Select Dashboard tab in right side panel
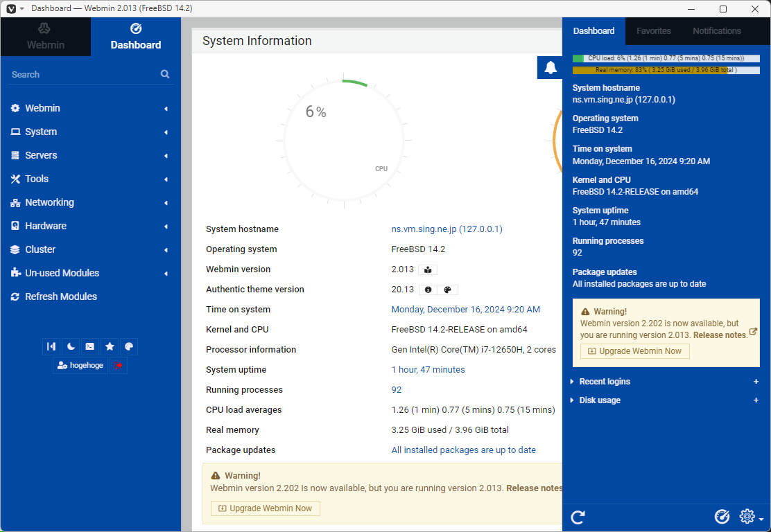The height and width of the screenshot is (532, 771). pos(594,31)
